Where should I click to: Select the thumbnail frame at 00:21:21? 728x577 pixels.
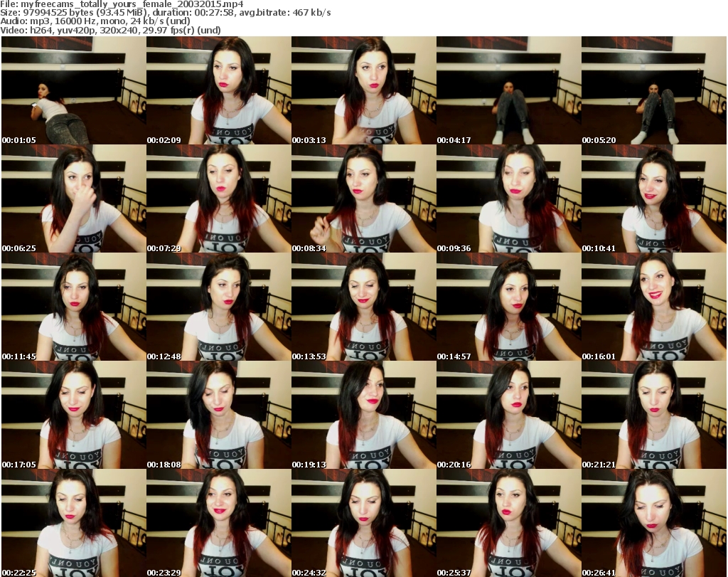pos(654,415)
